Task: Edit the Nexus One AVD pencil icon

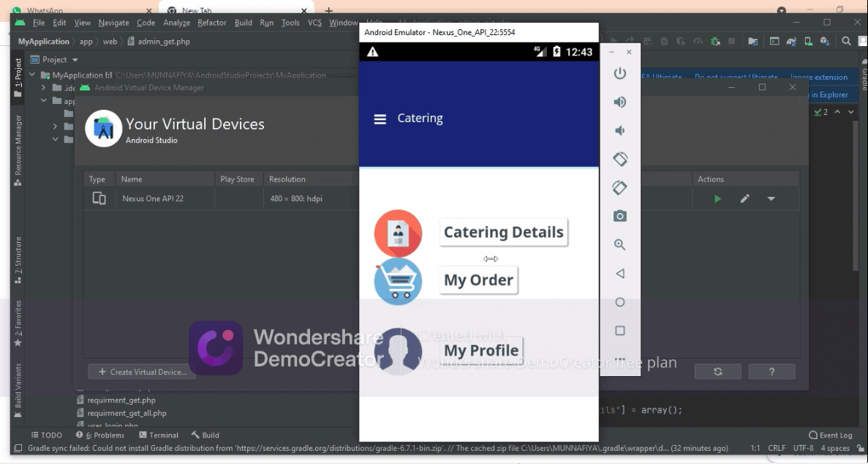Action: (x=744, y=199)
